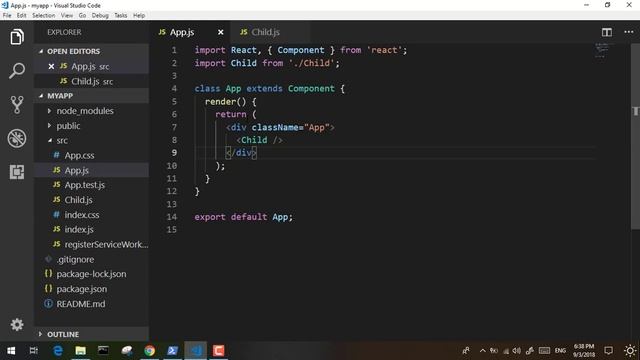Open Child.js in the src folder
This screenshot has height=360, width=640.
[x=91, y=200]
